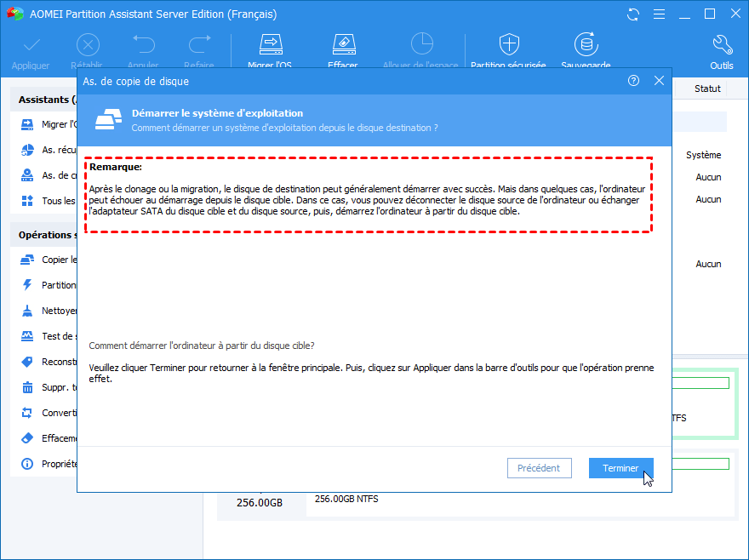
Task: Collapse the Opérations sidebar section header
Action: [x=44, y=235]
